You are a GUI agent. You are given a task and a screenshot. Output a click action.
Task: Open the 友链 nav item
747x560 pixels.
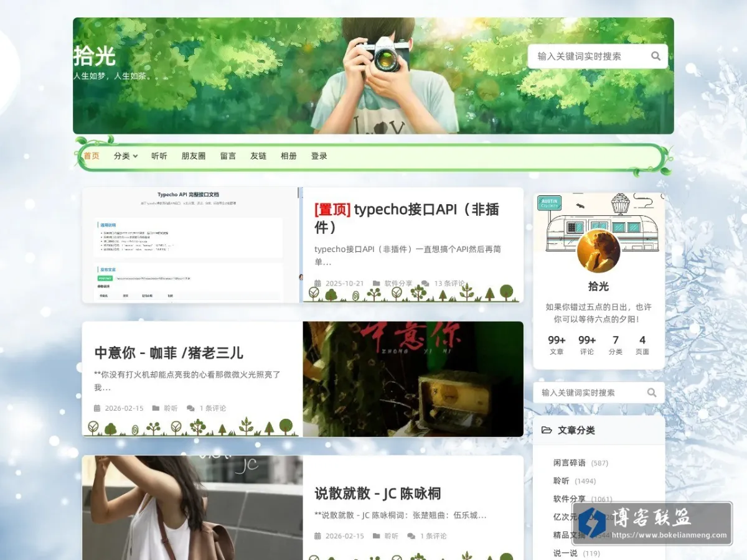258,156
